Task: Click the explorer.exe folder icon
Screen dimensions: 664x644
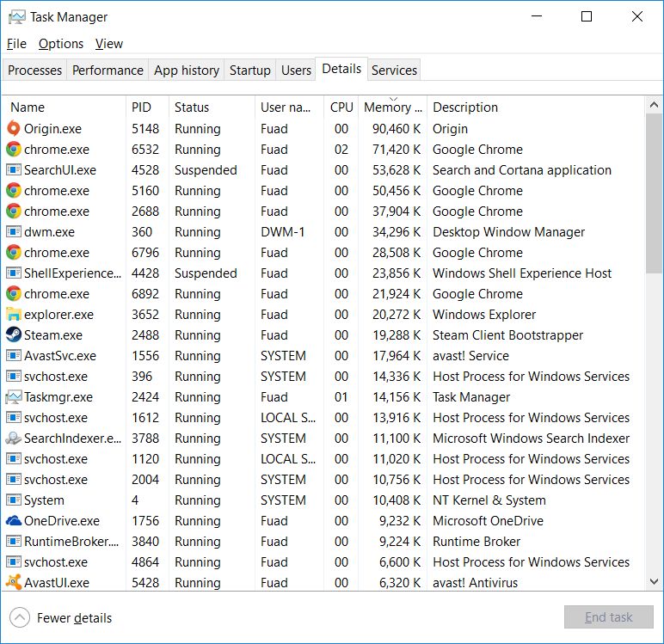Action: 14,315
